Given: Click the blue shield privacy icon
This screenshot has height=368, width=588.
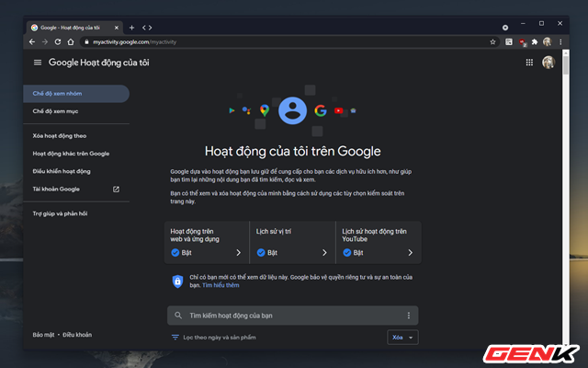Looking at the screenshot, I should point(177,282).
